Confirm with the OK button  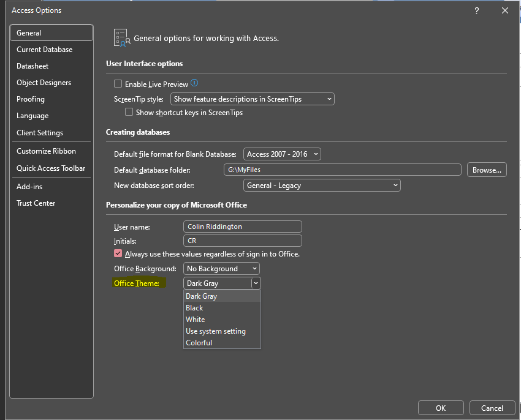pyautogui.click(x=441, y=408)
